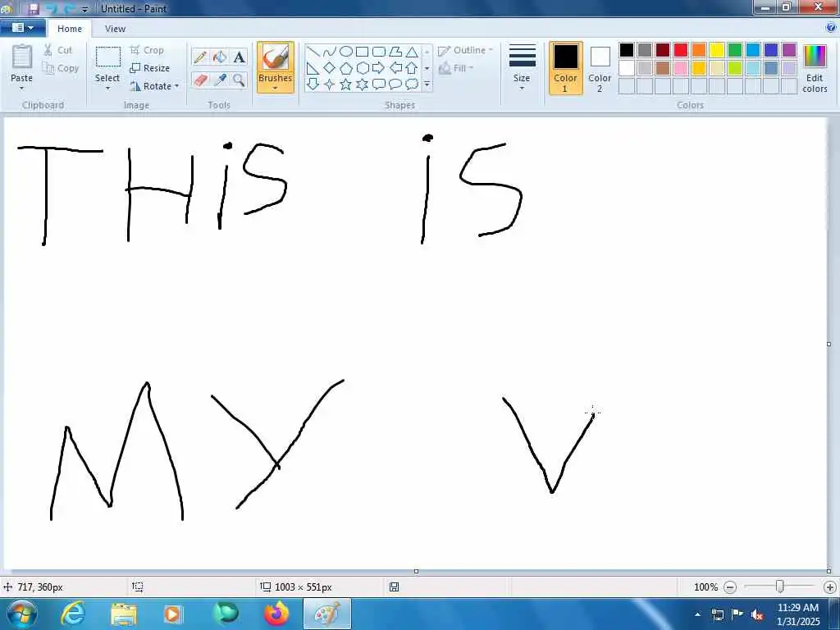Select the Magnifier tool
The image size is (840, 630).
(239, 80)
